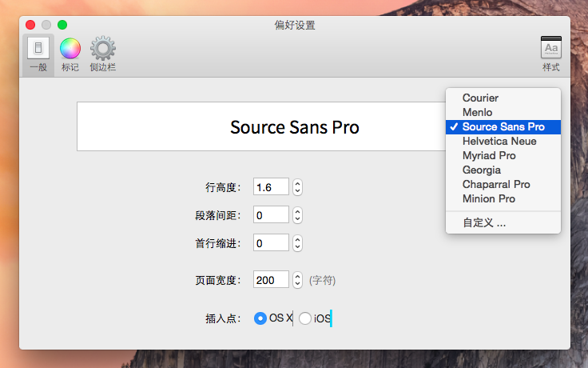Click the 行高度 value field 1.6
Viewport: 588px width, 368px height.
pyautogui.click(x=271, y=186)
